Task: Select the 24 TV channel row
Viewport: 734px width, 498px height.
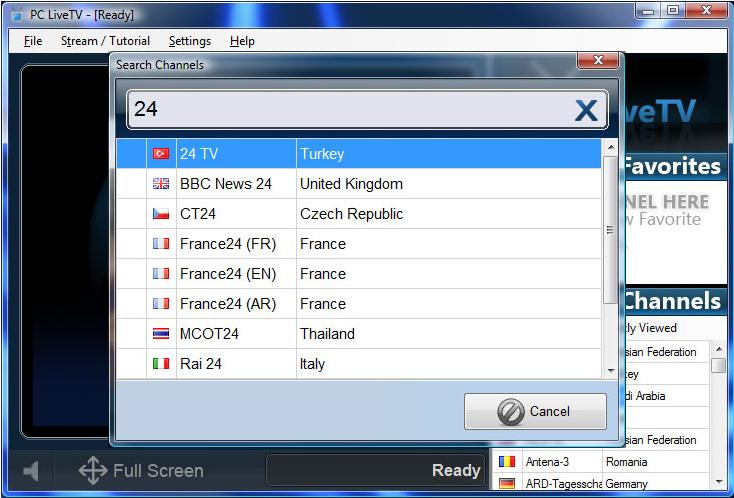Action: (359, 154)
